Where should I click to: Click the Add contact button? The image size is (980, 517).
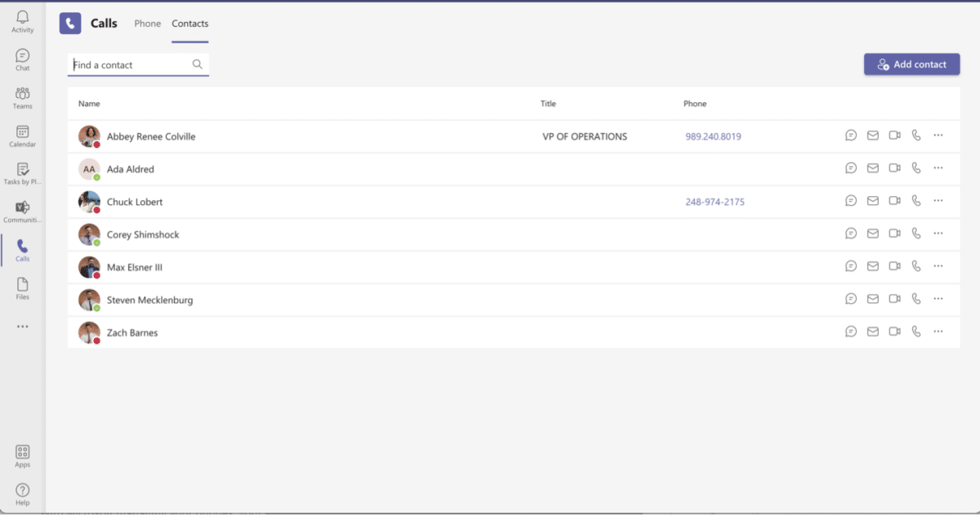pos(911,65)
